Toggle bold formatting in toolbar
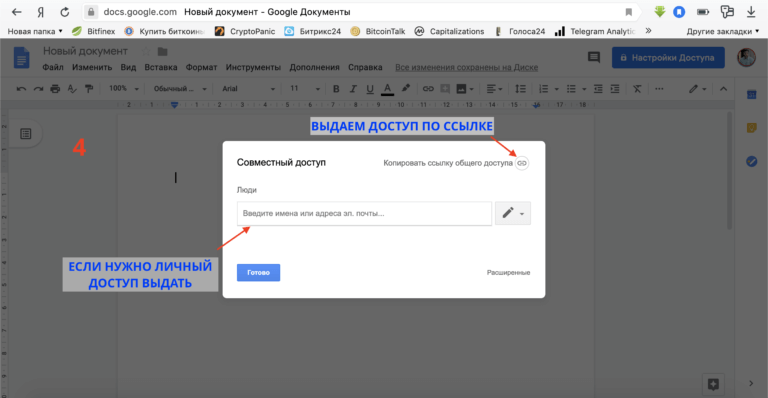Viewport: 768px width, 398px height. [x=336, y=89]
